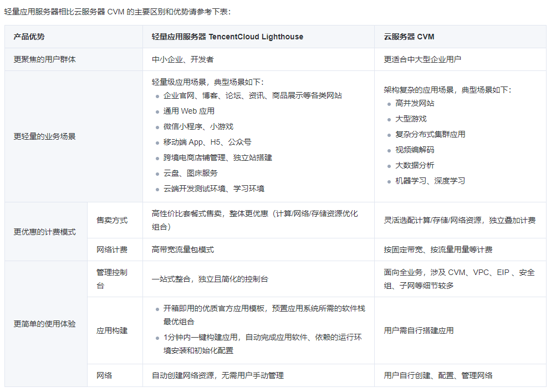Viewport: 551px width, 392px height.
Task: Click the bullet '高并发网站'
Action: pos(415,103)
